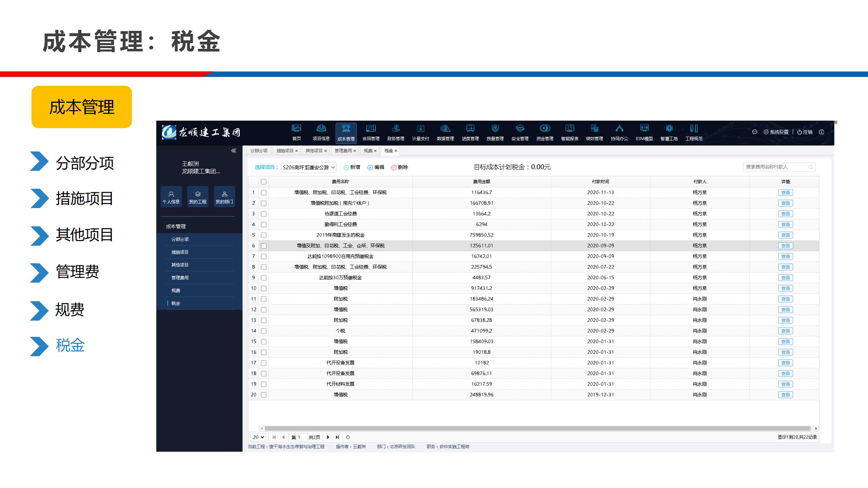Open BIM模型 module icon
Screen dimensions: 868x488
[x=644, y=133]
